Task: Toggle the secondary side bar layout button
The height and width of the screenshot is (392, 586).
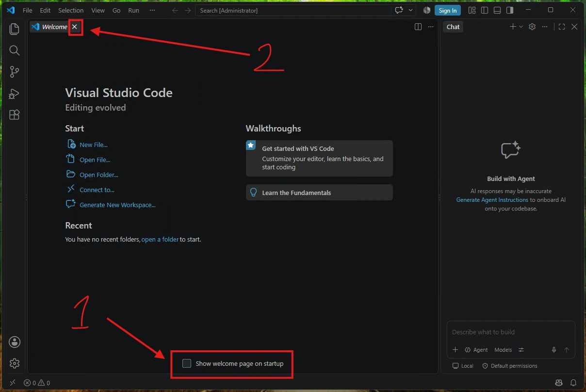Action: 510,10
